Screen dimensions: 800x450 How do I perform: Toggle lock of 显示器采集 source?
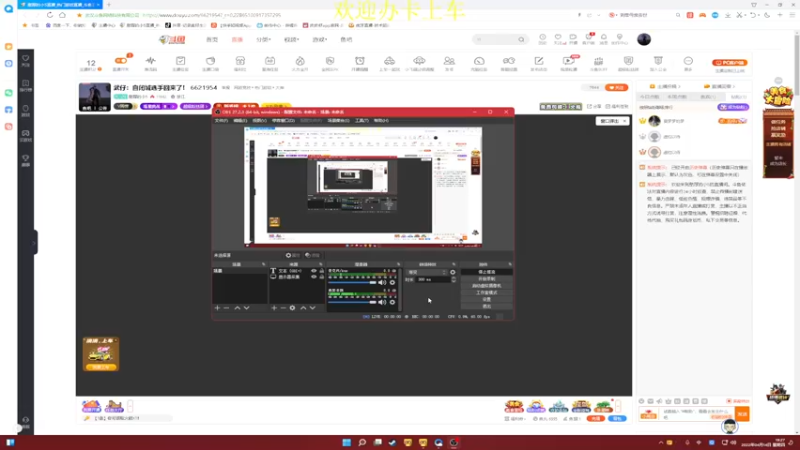click(321, 277)
